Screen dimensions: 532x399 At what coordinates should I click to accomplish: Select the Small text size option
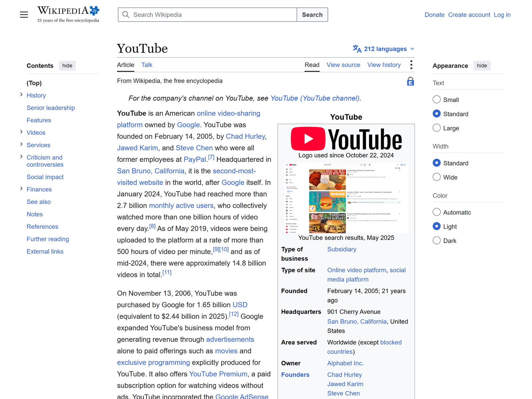click(437, 99)
